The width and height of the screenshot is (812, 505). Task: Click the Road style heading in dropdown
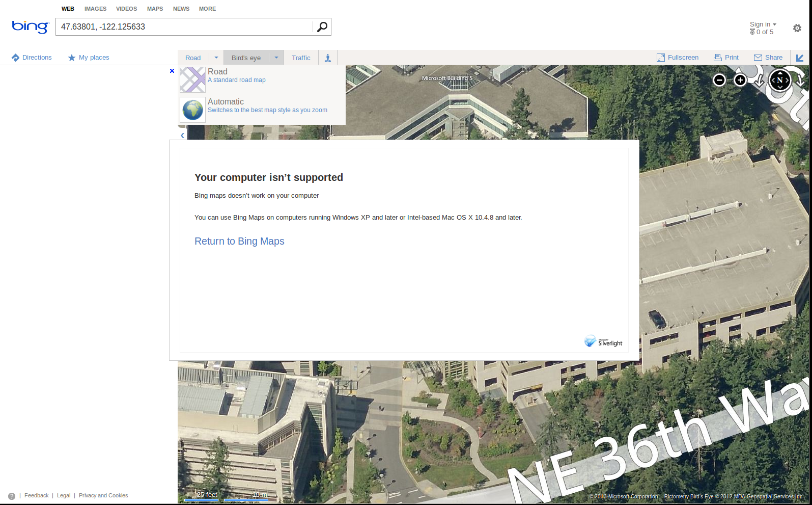click(217, 72)
